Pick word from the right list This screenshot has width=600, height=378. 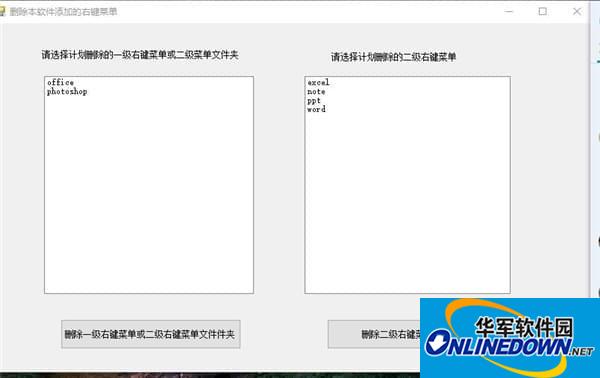click(316, 109)
